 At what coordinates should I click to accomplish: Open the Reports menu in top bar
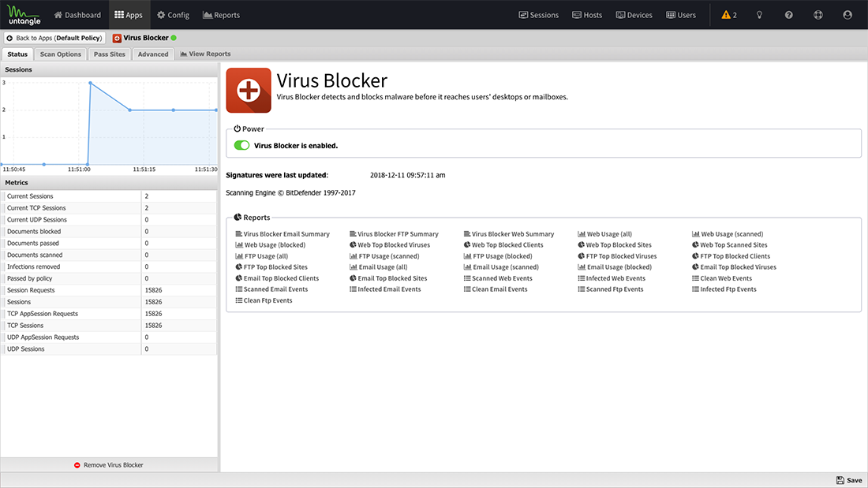pyautogui.click(x=222, y=15)
